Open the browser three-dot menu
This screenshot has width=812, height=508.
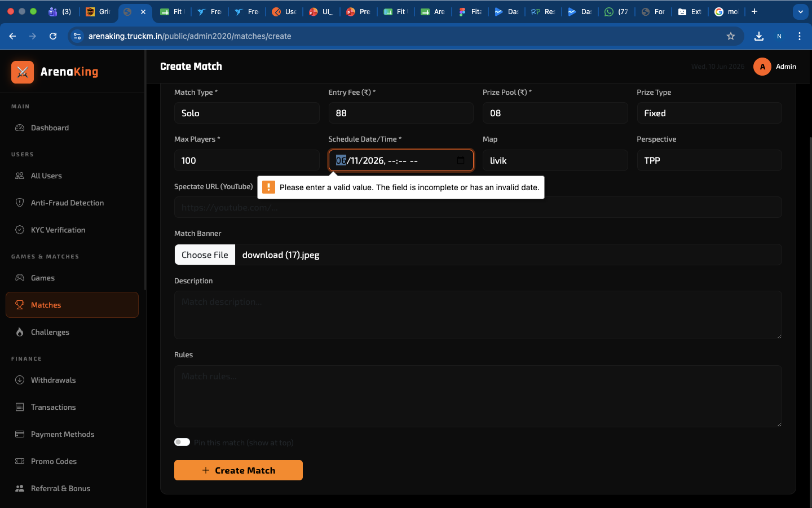click(x=800, y=36)
